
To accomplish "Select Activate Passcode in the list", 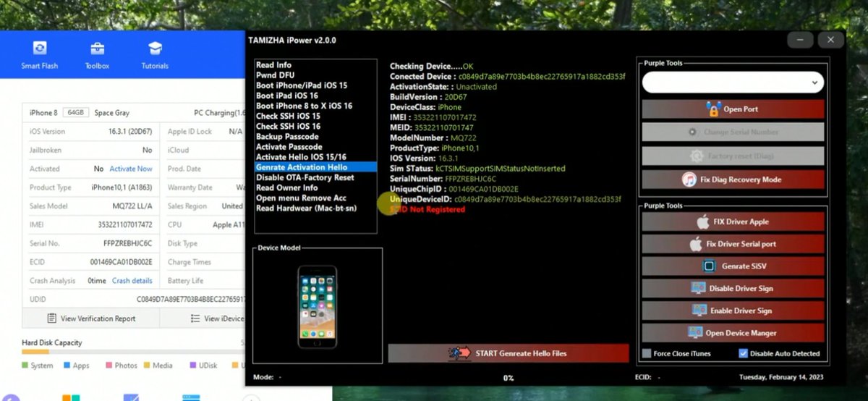I will 315,147.
